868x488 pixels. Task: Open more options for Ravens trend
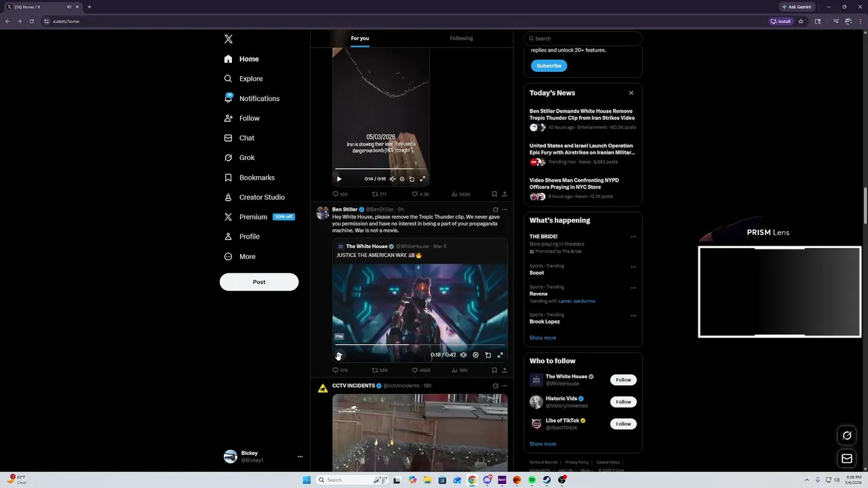click(x=633, y=287)
